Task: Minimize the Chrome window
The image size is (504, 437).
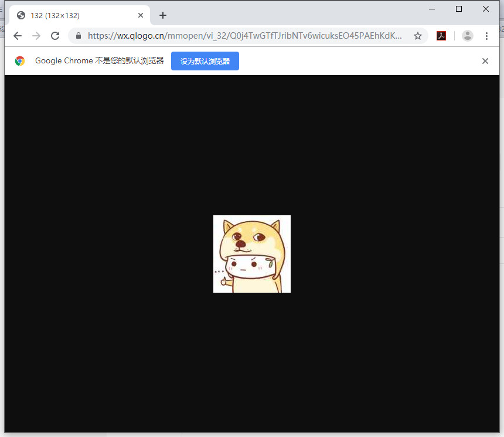Action: (432, 9)
